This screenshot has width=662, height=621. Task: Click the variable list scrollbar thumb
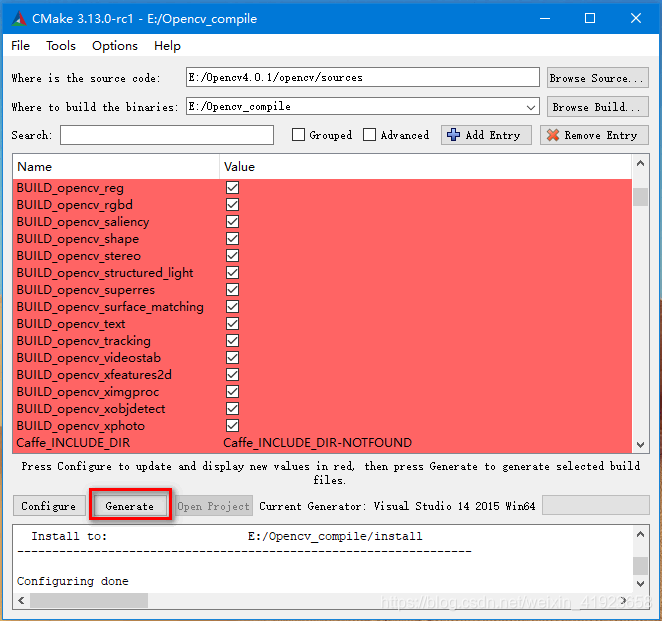coord(640,197)
